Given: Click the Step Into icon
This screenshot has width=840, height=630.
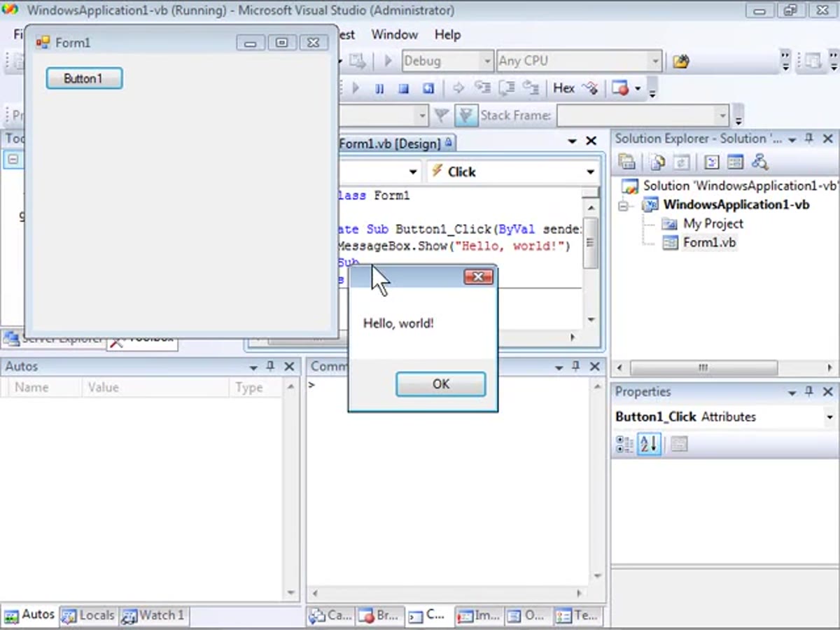Looking at the screenshot, I should coord(482,88).
